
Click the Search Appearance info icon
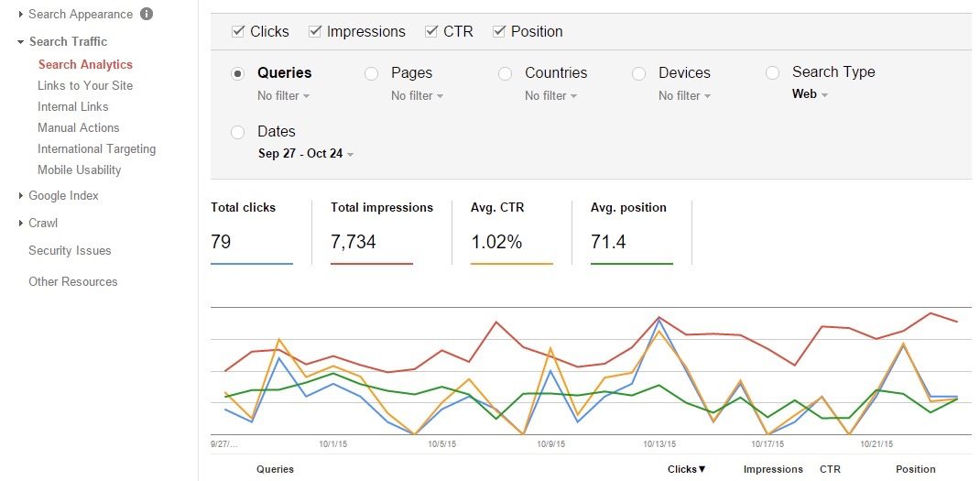(x=147, y=14)
